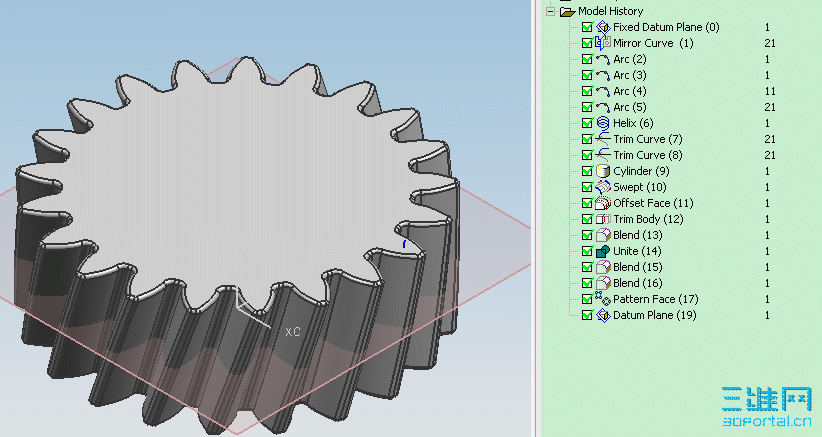Click the Helix (6) spiral icon
Image resolution: width=822 pixels, height=437 pixels.
(x=603, y=123)
